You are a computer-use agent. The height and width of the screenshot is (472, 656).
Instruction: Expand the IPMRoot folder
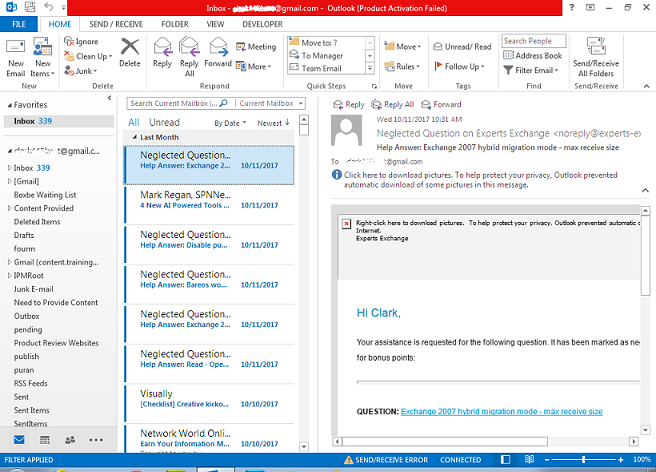point(9,275)
